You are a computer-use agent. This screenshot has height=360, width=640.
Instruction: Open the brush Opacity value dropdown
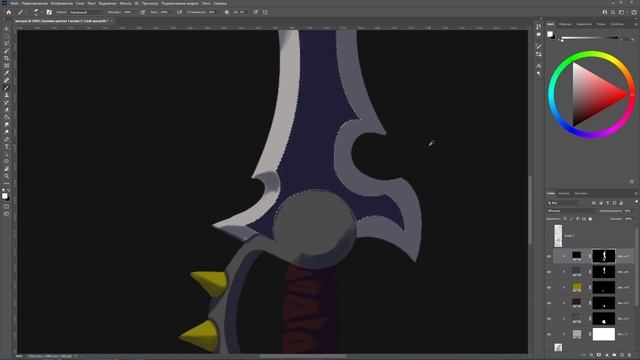[129, 12]
